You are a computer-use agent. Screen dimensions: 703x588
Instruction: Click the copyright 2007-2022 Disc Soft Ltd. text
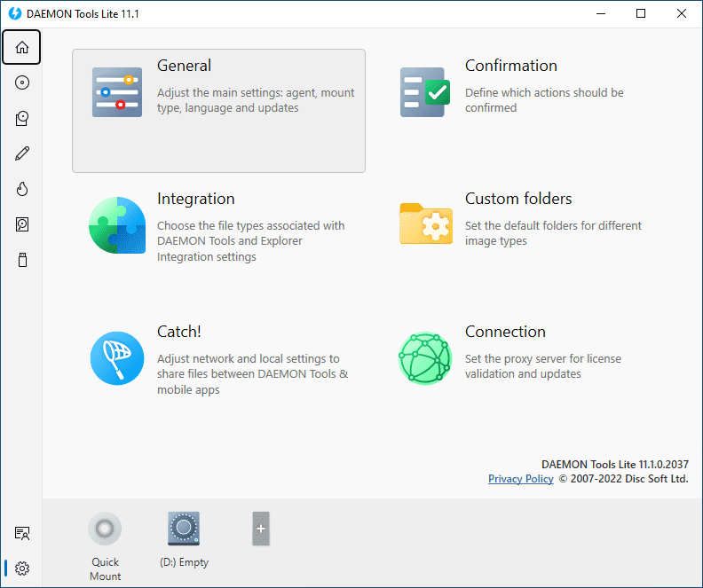pyautogui.click(x=624, y=479)
